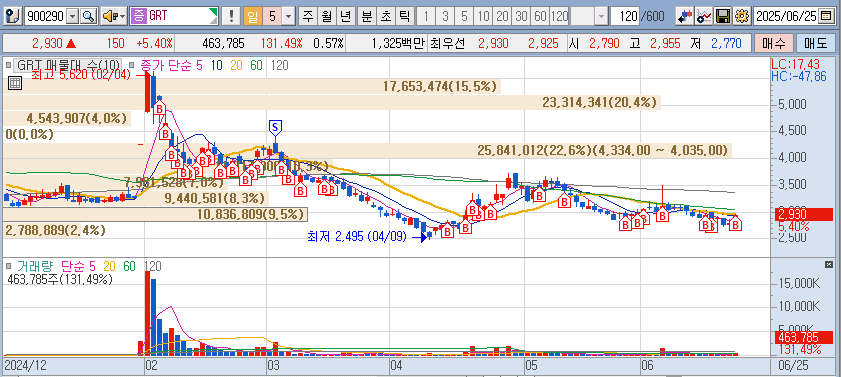Image resolution: width=841 pixels, height=377 pixels.
Task: Click the B buy marker beside 최저 2,495 label
Action: 447,232
